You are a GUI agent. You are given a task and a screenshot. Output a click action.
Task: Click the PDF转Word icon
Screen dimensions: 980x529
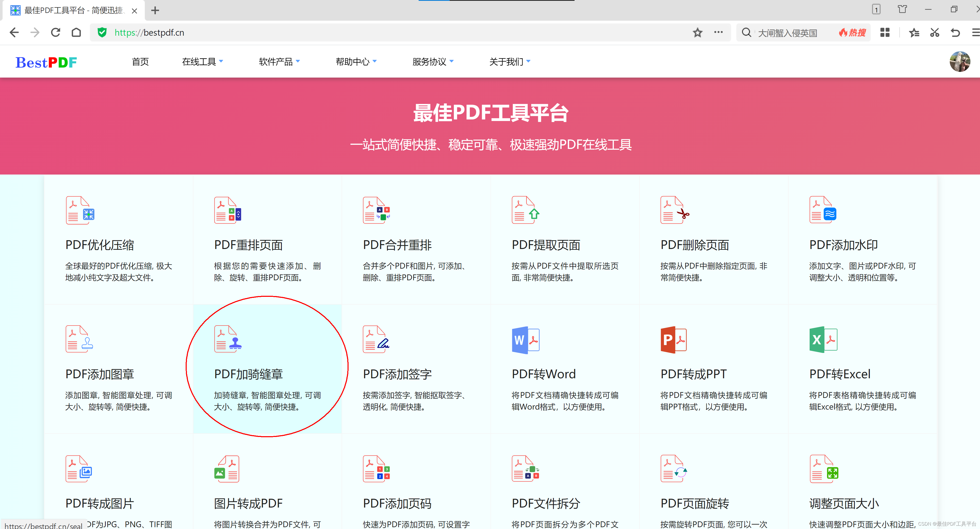[x=525, y=339]
